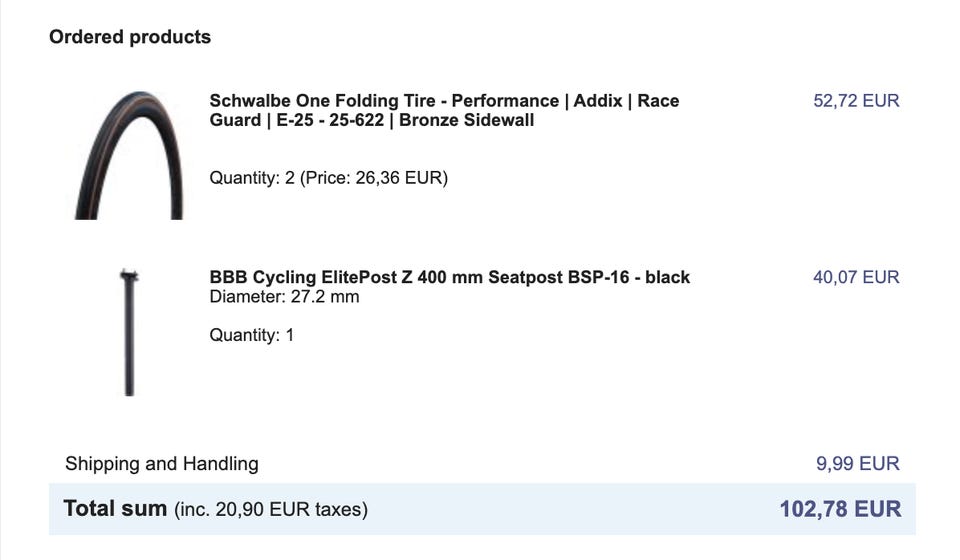Open the BBB seatpost product image
Image resolution: width=960 pixels, height=560 pixels.
(129, 332)
